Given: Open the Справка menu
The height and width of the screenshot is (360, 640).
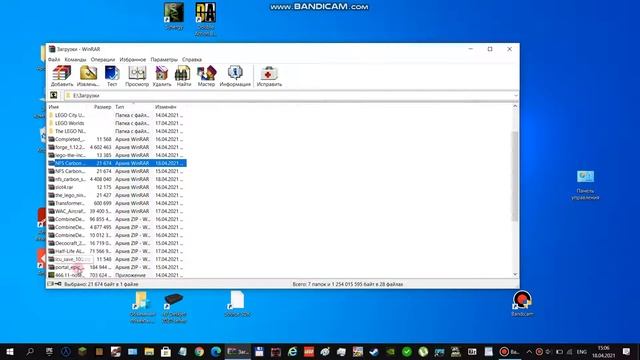Looking at the screenshot, I should 192,60.
